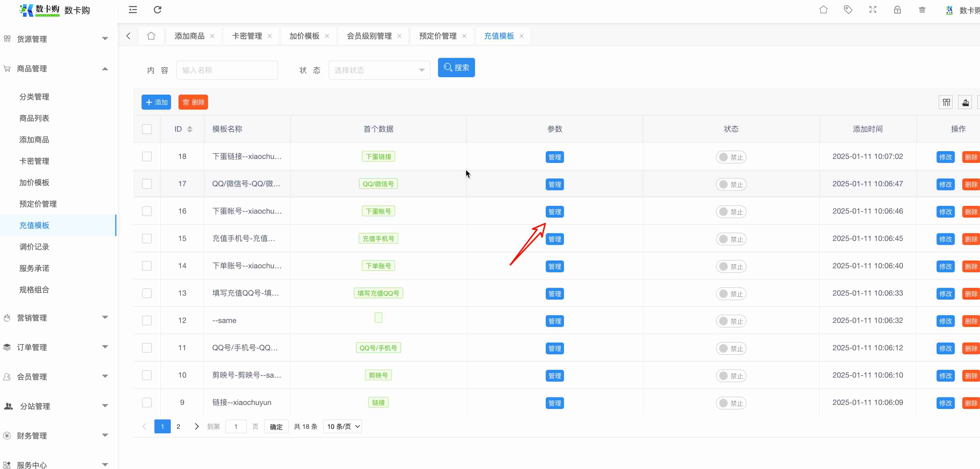
Task: Open 调价记录 in the sidebar
Action: point(34,247)
